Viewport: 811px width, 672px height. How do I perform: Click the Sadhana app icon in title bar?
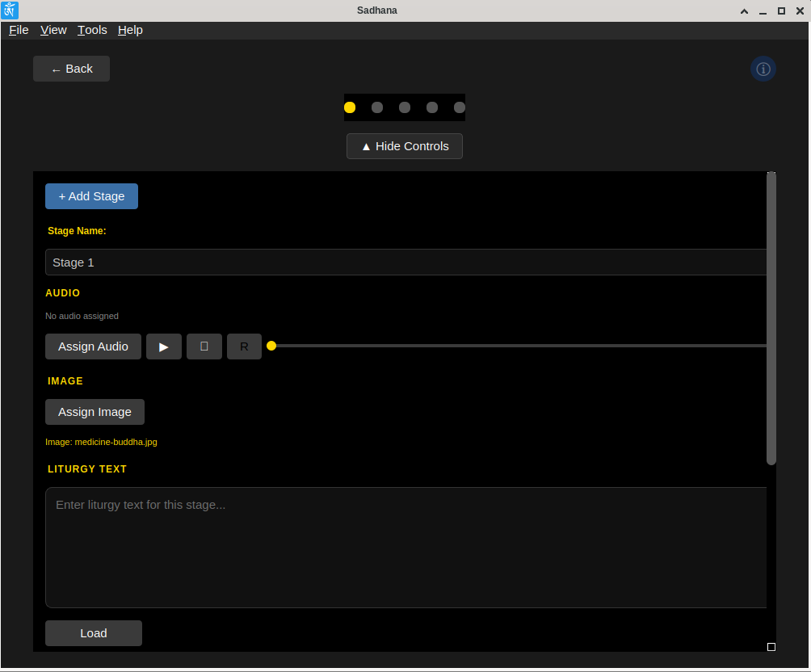point(10,10)
